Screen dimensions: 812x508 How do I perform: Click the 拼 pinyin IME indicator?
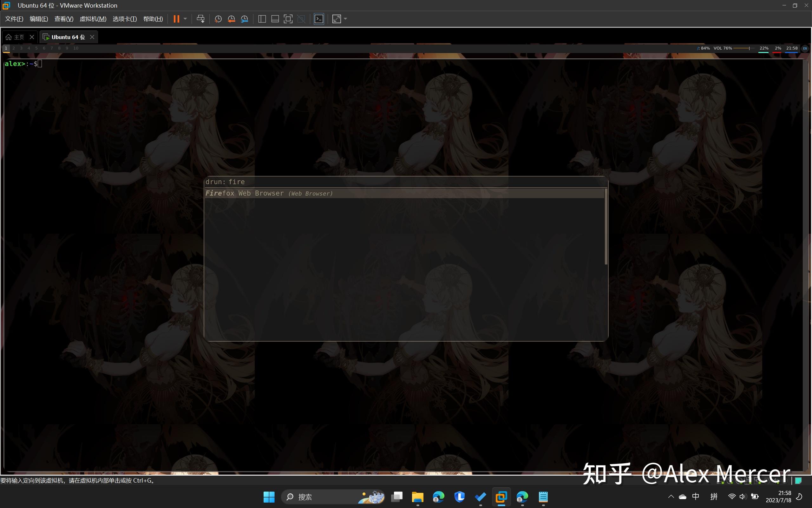tap(714, 497)
